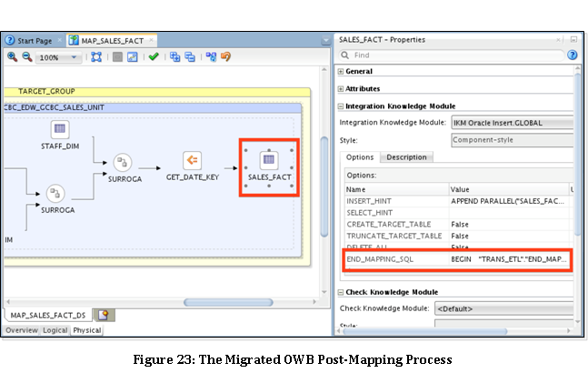Collapse the Check Knowledge Module section
This screenshot has height=373, width=588.
[341, 292]
